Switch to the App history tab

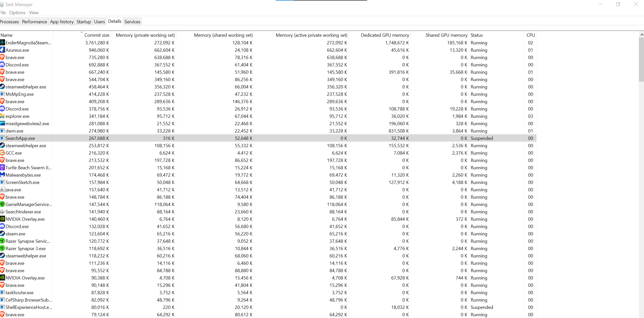(x=62, y=22)
